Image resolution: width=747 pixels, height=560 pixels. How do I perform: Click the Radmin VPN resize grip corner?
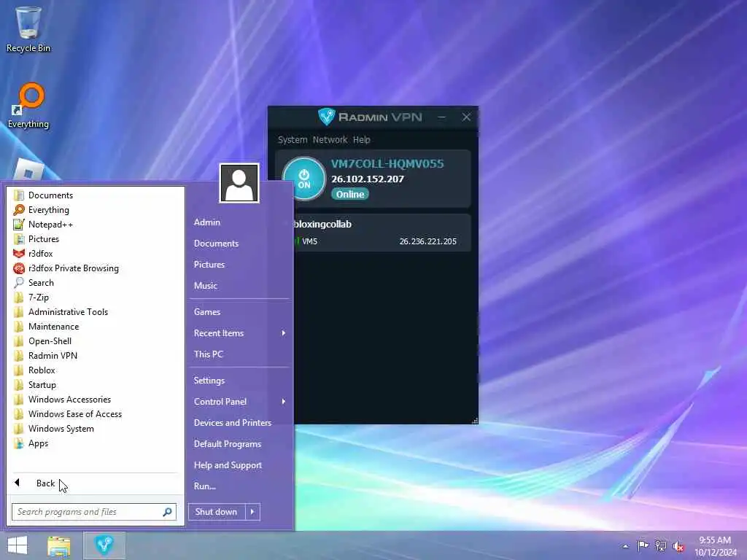pyautogui.click(x=475, y=421)
